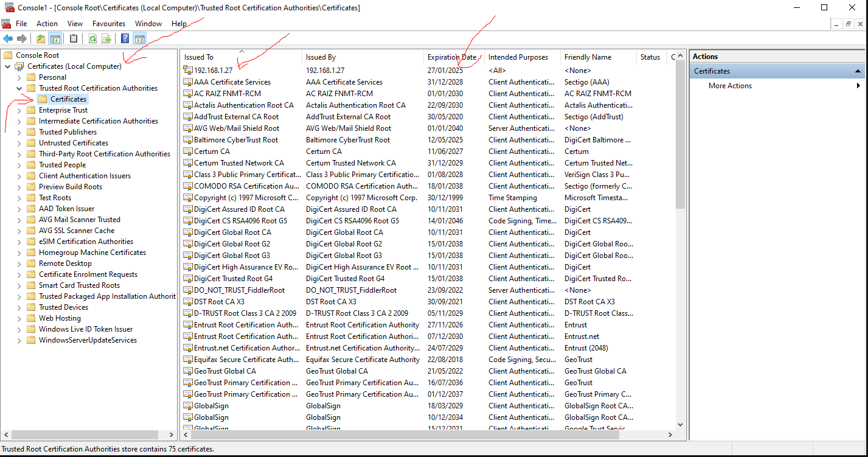868x457 pixels.
Task: Click the More Actions text in Actions pane
Action: [x=730, y=86]
